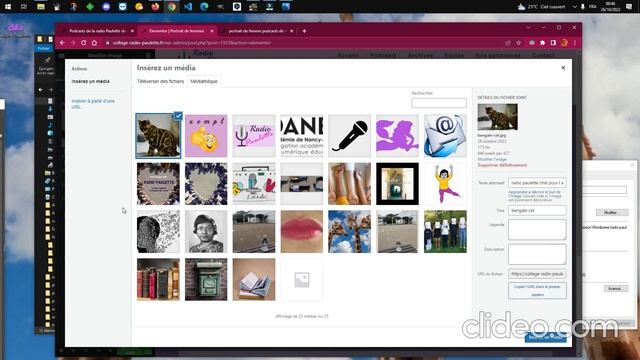This screenshot has width=640, height=360.
Task: Select the cartoon girl with raised arms thumbnail
Action: point(445,184)
